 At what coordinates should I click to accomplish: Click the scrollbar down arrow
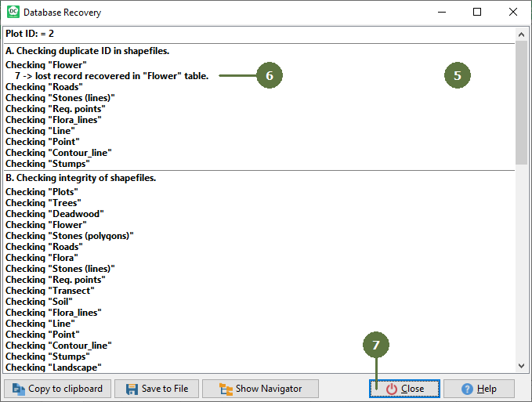click(x=521, y=366)
